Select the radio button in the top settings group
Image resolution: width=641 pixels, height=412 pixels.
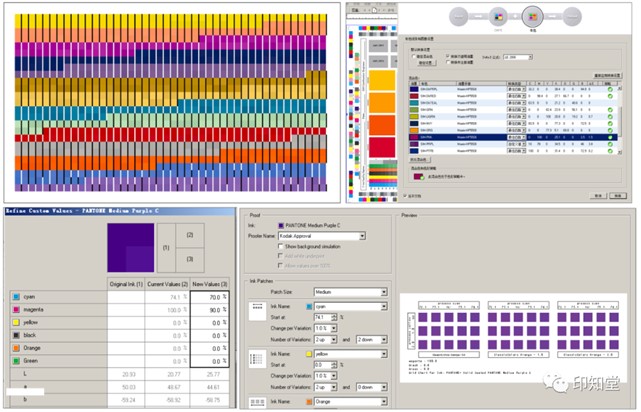click(415, 56)
